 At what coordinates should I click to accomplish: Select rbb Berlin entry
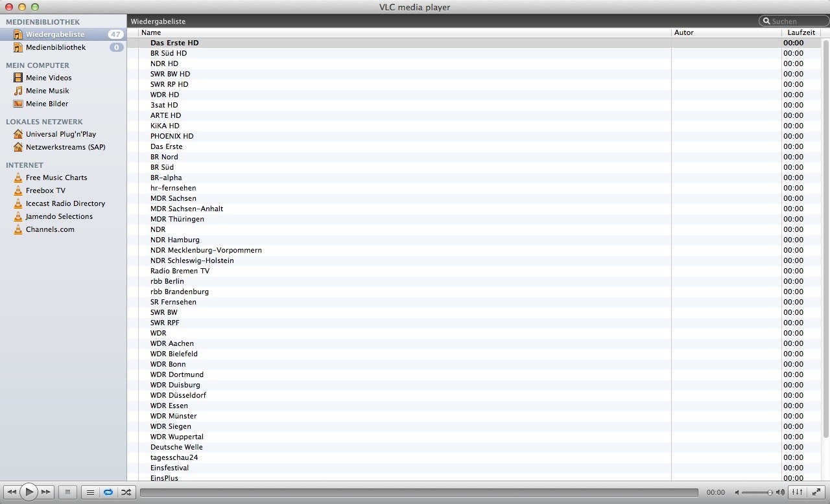point(474,281)
